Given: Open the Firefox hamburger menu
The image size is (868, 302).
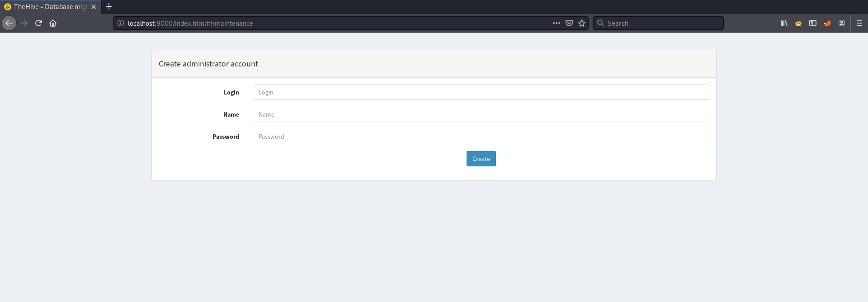Looking at the screenshot, I should point(859,23).
